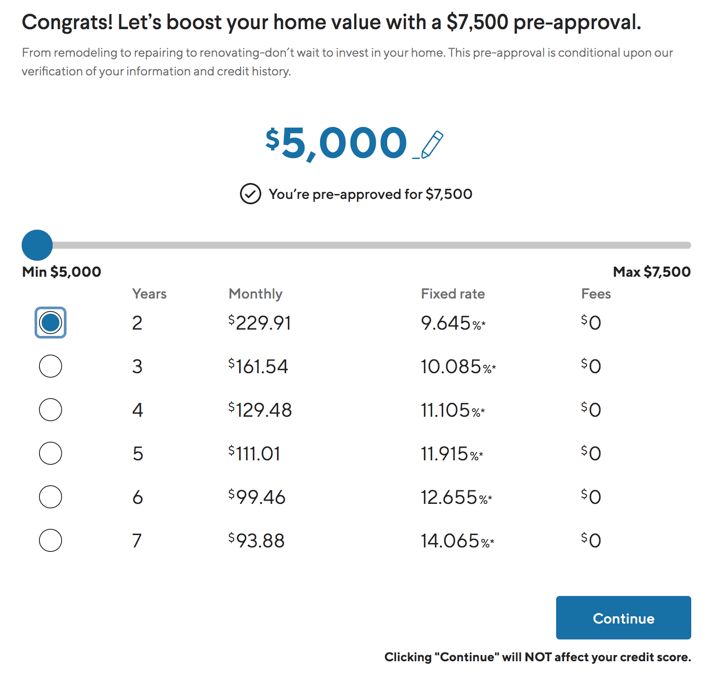The image size is (720, 678).
Task: Click the Max $7,500 label
Action: pos(652,272)
